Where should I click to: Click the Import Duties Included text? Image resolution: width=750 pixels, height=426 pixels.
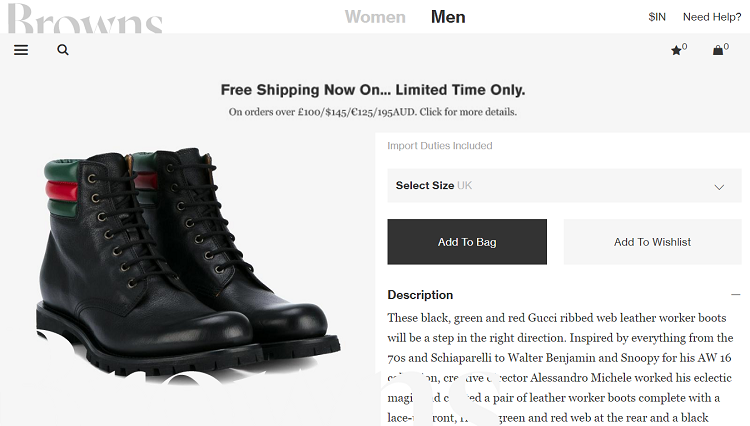[440, 146]
